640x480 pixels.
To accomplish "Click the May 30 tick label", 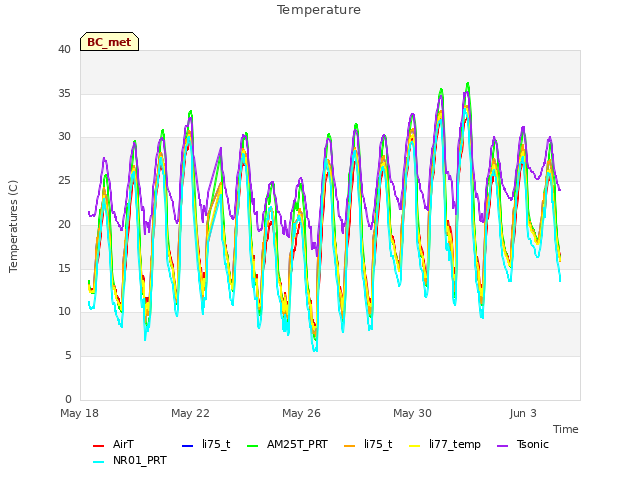I will pyautogui.click(x=412, y=413).
